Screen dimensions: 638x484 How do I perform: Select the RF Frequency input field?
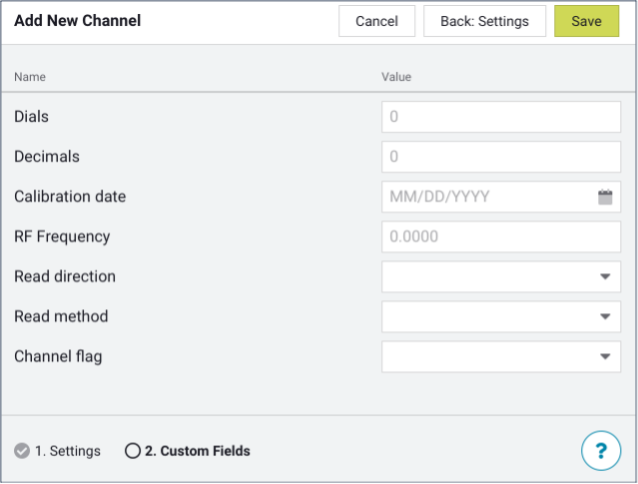click(500, 237)
